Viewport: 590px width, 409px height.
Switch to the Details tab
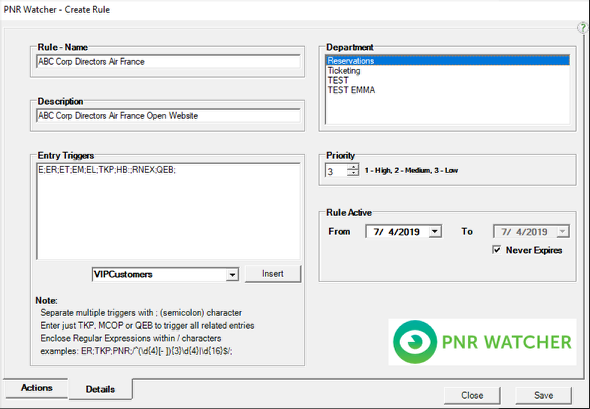coord(100,389)
